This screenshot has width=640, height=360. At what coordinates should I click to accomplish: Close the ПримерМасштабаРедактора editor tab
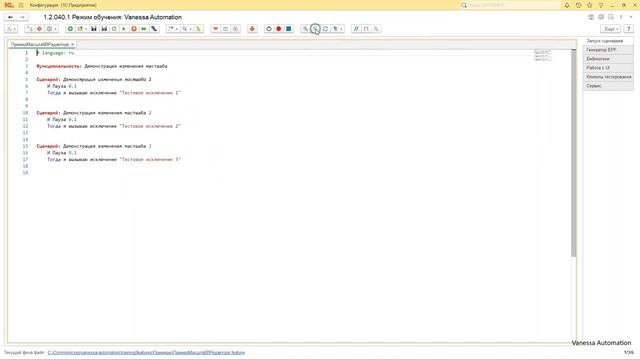[x=72, y=44]
